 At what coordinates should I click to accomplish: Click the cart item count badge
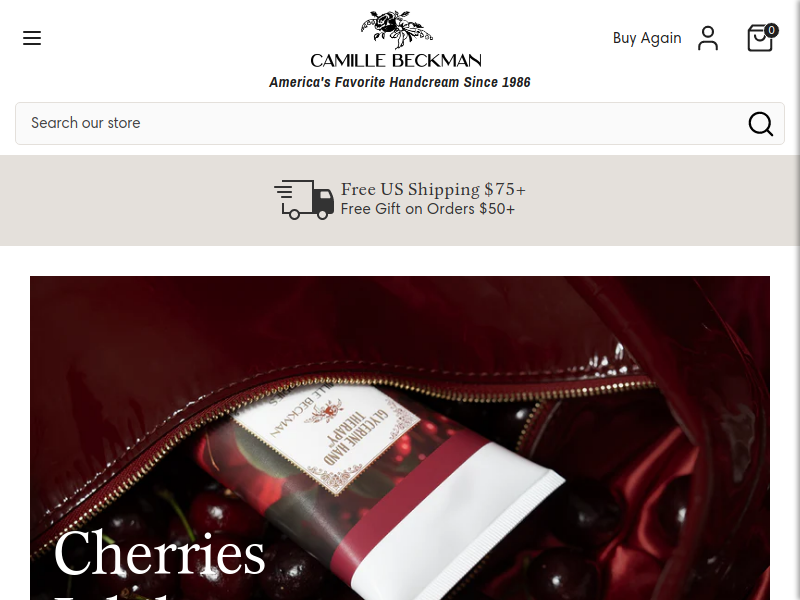[x=771, y=30]
